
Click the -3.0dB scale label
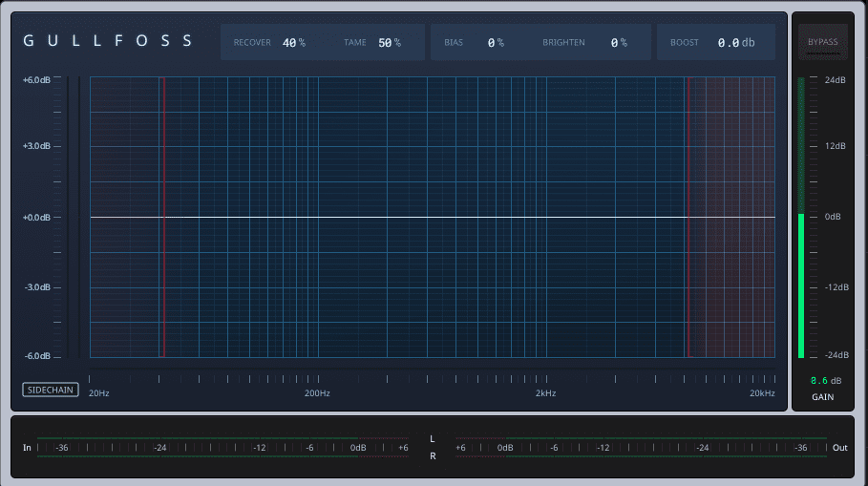[x=37, y=287]
